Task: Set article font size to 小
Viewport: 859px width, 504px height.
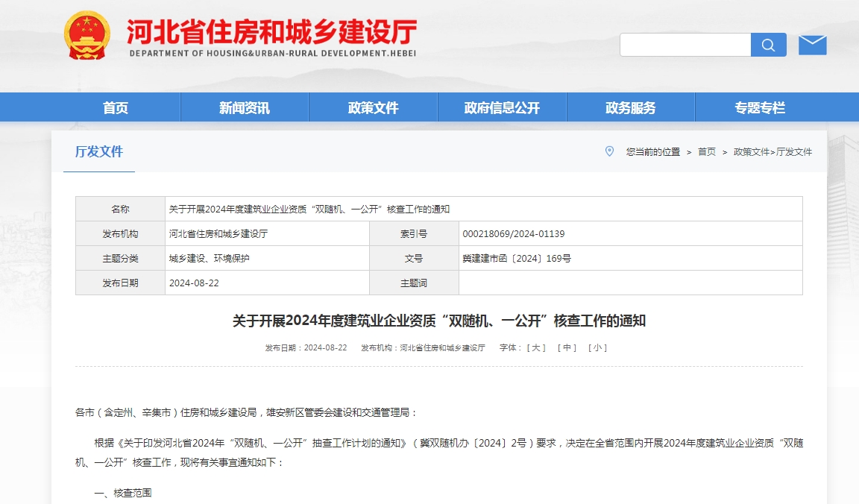Action: pos(596,347)
